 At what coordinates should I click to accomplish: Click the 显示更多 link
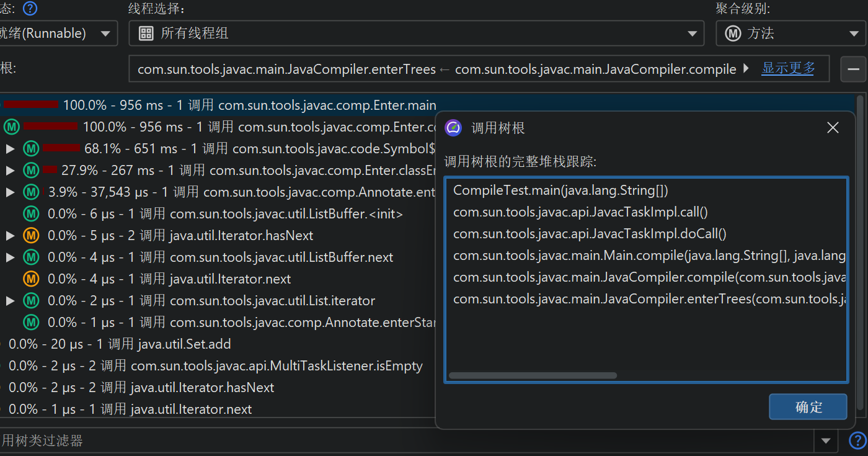(788, 68)
